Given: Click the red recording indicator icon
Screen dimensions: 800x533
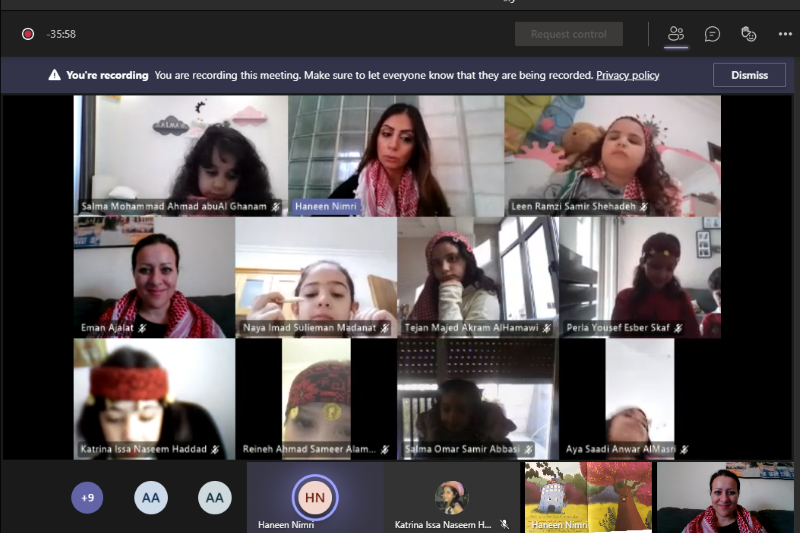Looking at the screenshot, I should pos(28,34).
